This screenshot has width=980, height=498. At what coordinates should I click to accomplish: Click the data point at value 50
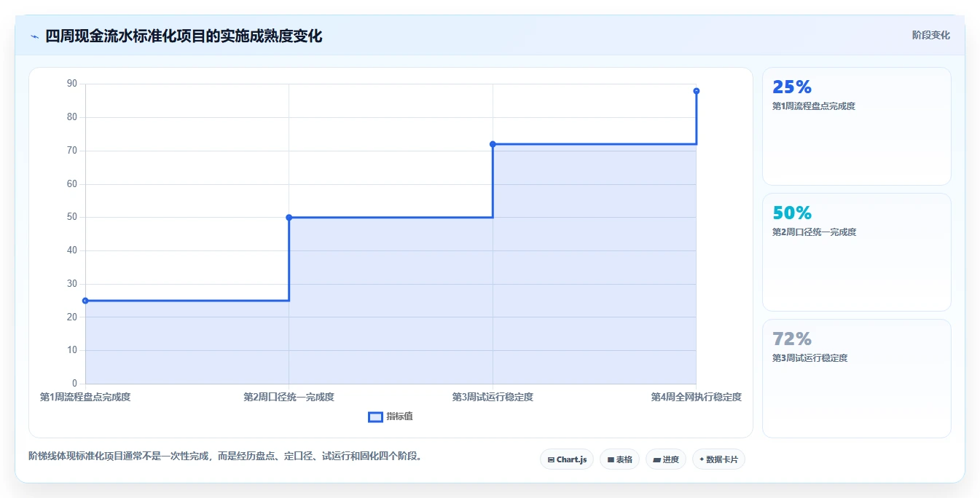coord(289,217)
